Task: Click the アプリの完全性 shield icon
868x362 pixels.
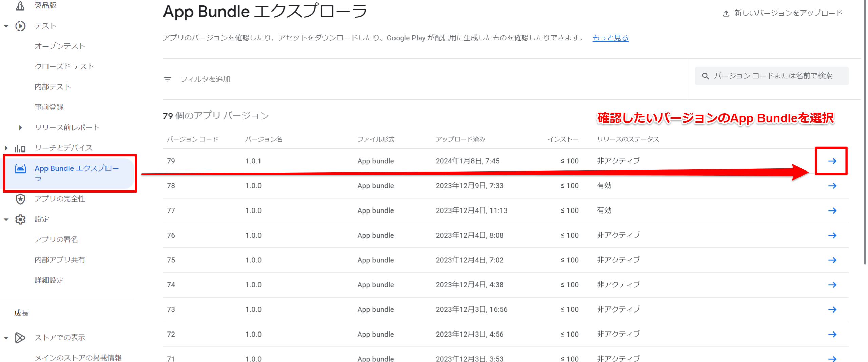Action: coord(20,199)
